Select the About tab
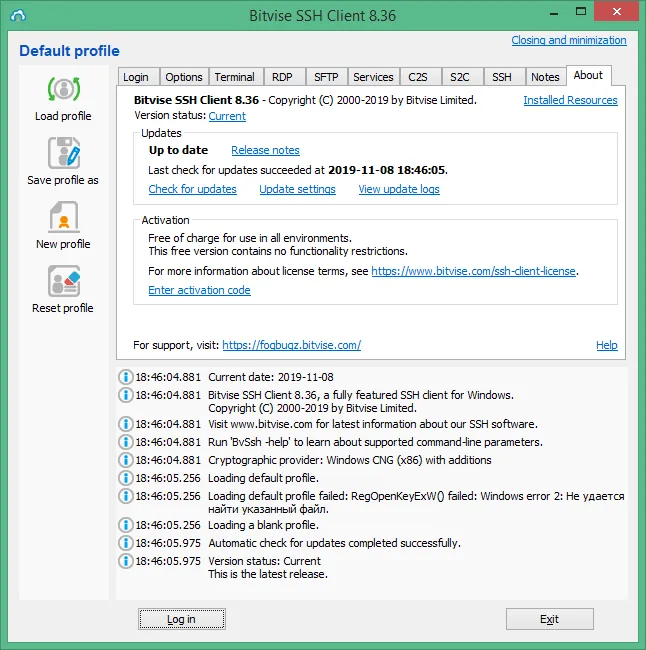The width and height of the screenshot is (646, 650). (x=588, y=75)
